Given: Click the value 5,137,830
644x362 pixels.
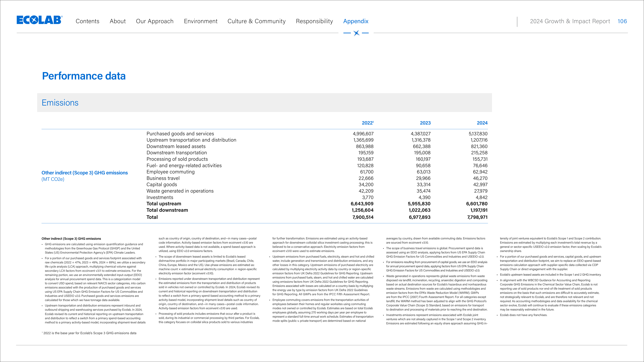Looking at the screenshot, I should tap(478, 134).
